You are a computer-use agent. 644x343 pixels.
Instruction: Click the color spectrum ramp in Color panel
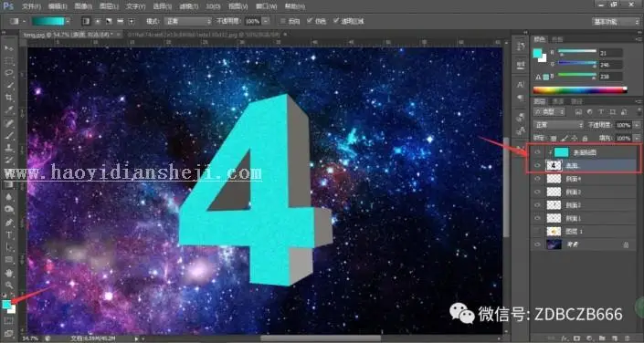tap(580, 89)
